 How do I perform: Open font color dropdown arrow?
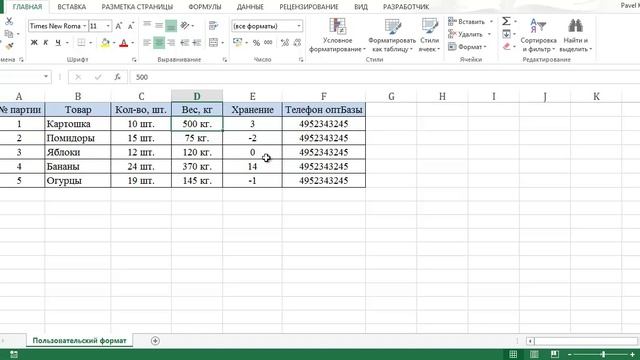pos(133,43)
